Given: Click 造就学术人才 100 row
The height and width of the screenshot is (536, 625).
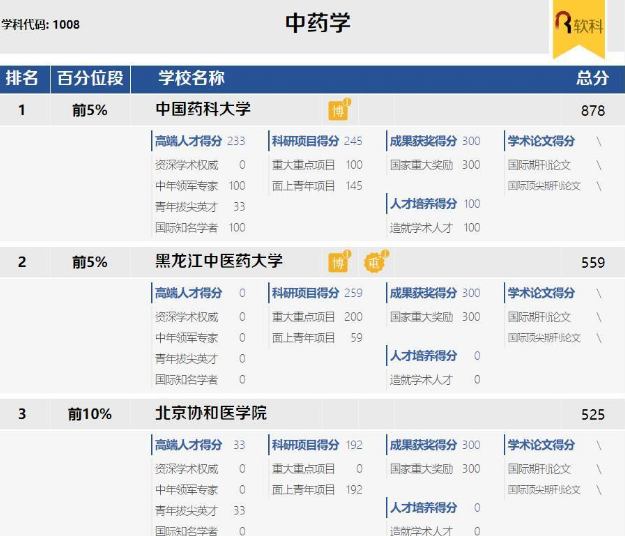Looking at the screenshot, I should (x=435, y=228).
